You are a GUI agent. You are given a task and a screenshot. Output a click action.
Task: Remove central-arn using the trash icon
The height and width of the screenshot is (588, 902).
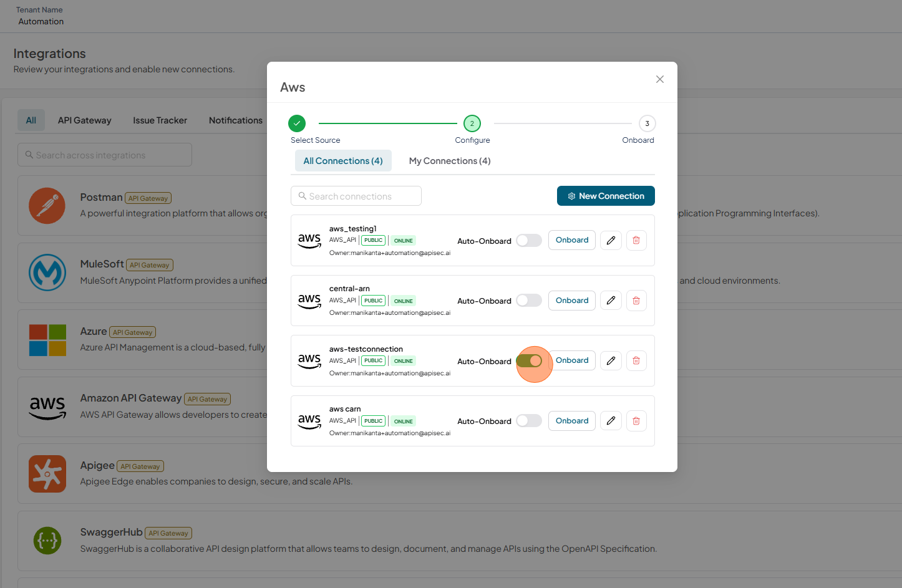636,301
